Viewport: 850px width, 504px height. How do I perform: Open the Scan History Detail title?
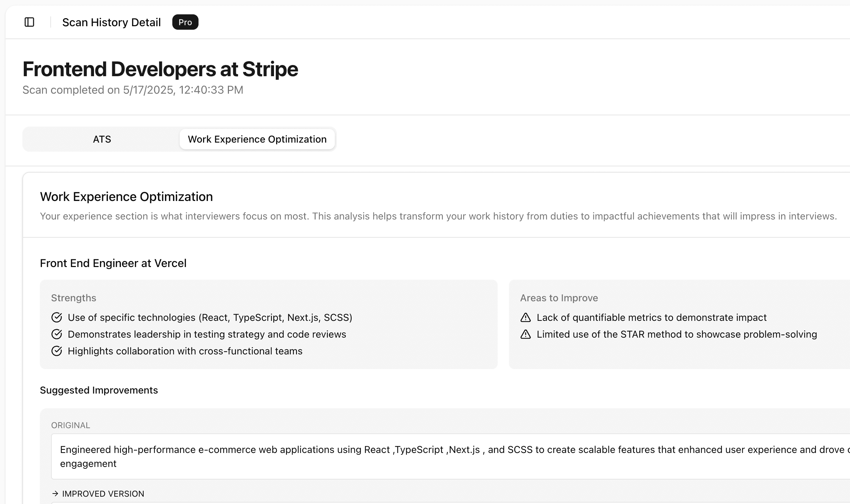(x=111, y=22)
